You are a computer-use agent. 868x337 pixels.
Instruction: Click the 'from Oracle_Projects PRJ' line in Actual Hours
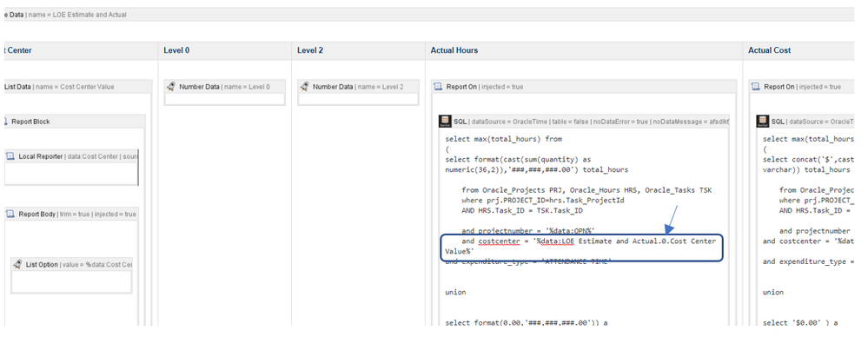pyautogui.click(x=586, y=190)
